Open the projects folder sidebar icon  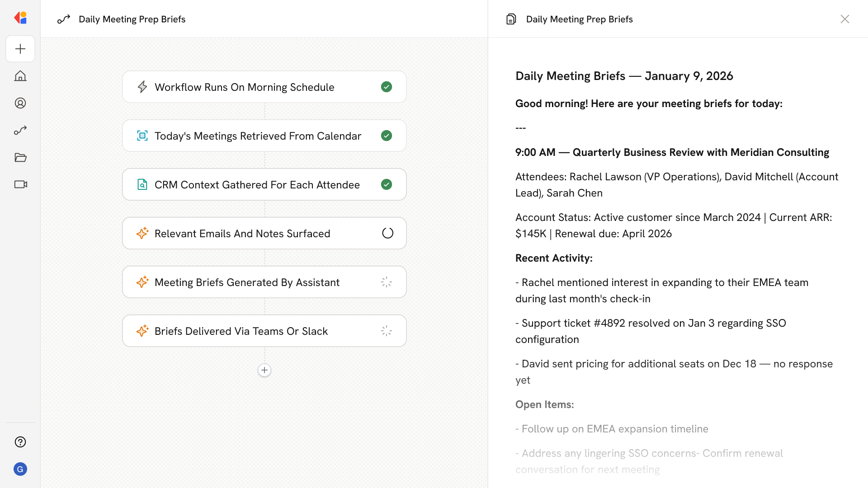click(20, 157)
